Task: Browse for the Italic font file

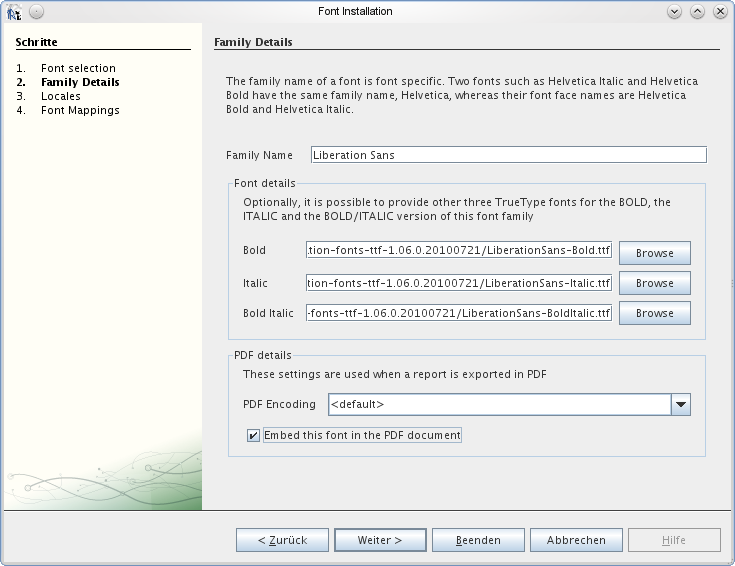Action: click(x=655, y=283)
